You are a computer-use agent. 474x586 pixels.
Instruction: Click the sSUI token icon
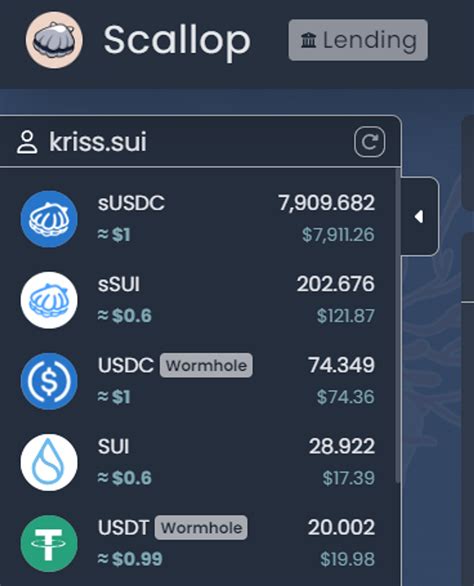point(49,300)
